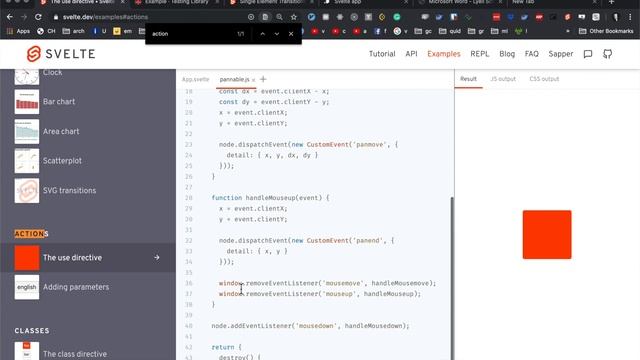The width and height of the screenshot is (640, 360).
Task: Open the Sapper nav link
Action: 561,54
